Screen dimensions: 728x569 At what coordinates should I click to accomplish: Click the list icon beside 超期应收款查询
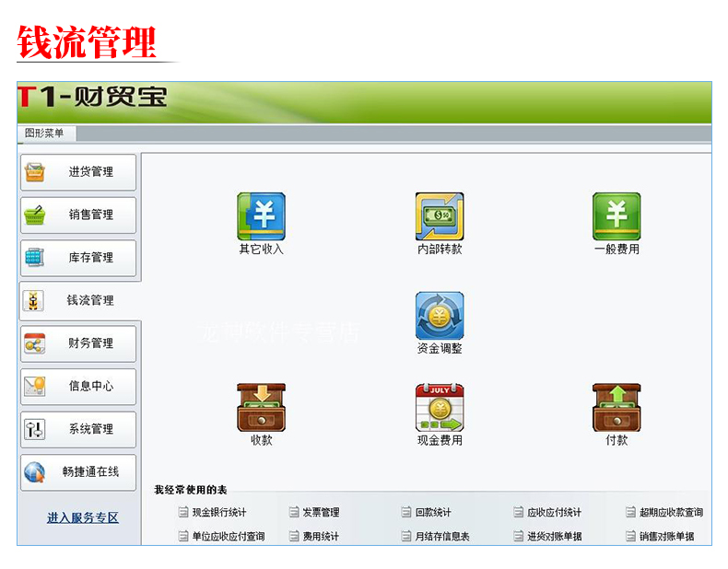[x=630, y=512]
